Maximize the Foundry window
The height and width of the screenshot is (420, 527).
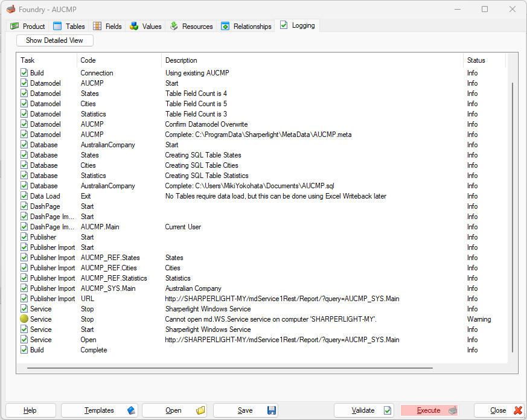484,9
